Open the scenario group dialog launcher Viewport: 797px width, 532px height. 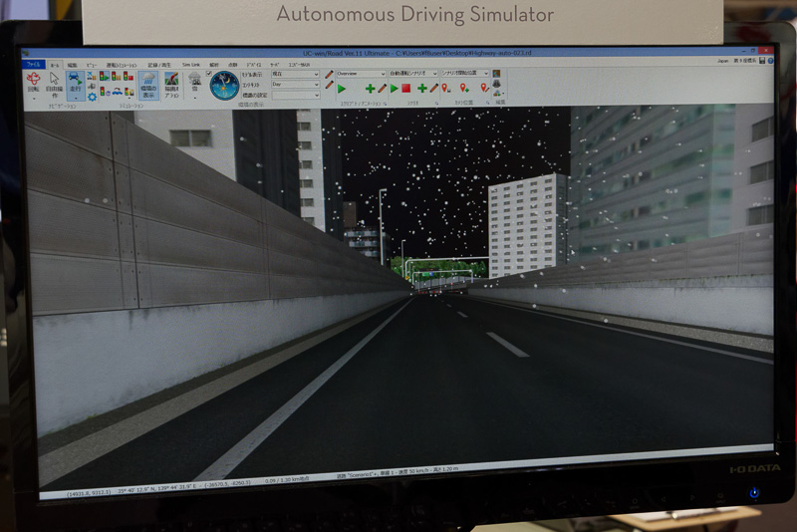pos(436,104)
